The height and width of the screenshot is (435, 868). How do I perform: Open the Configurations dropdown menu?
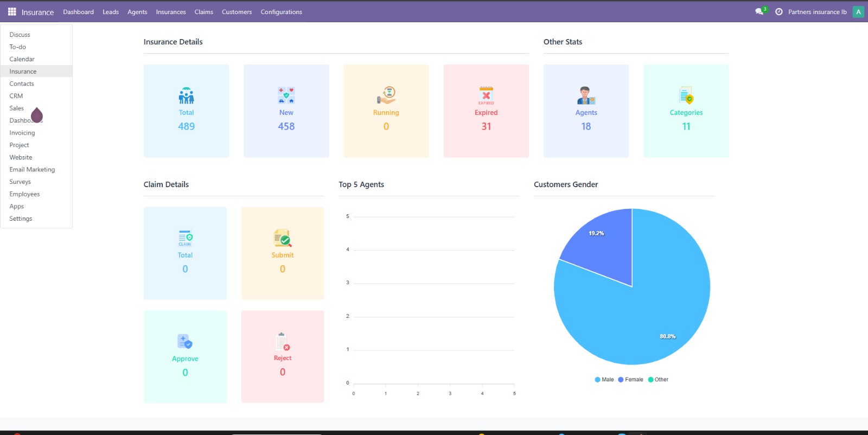tap(281, 12)
